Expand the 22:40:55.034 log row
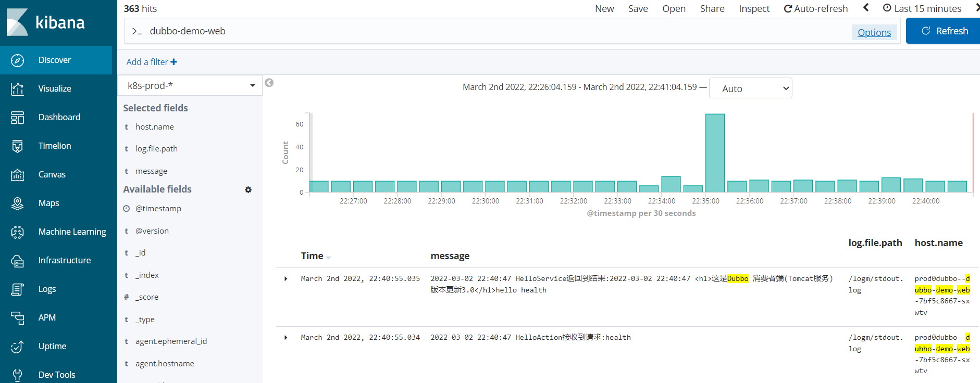Image resolution: width=980 pixels, height=383 pixels. point(286,338)
